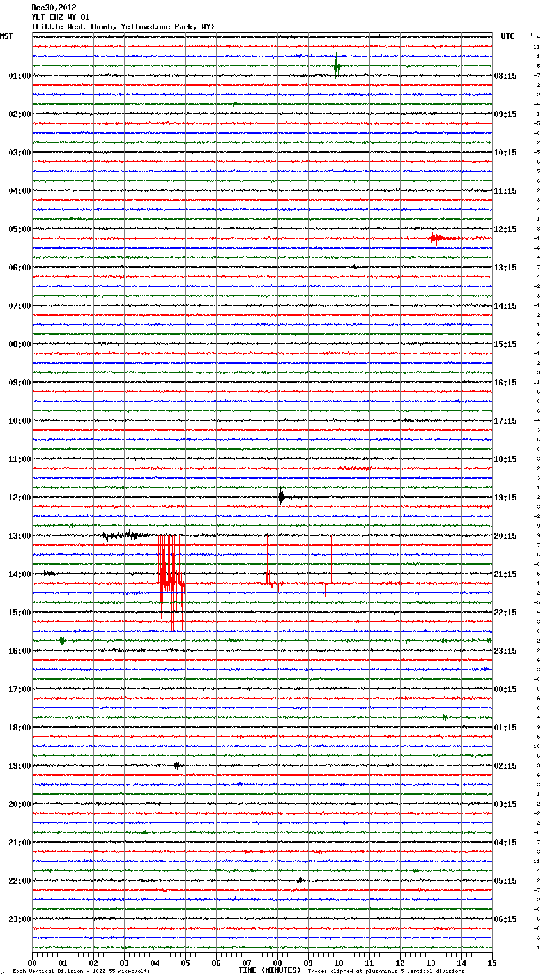
Task: Pick the UTC time label "21:15"
Action: click(505, 574)
